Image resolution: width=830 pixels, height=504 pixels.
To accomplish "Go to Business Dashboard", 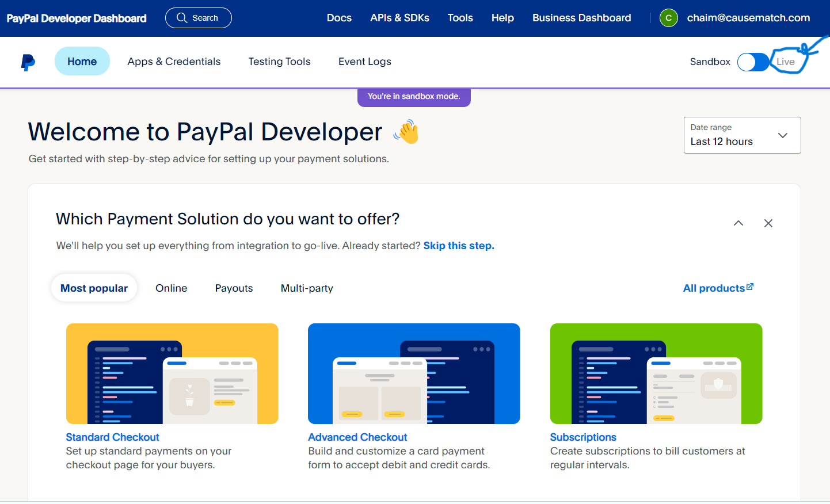I will click(x=582, y=18).
